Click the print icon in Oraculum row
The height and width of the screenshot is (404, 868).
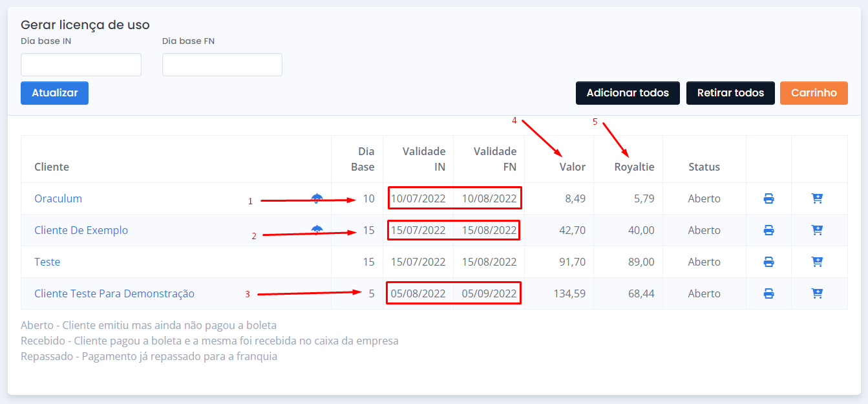coord(768,199)
